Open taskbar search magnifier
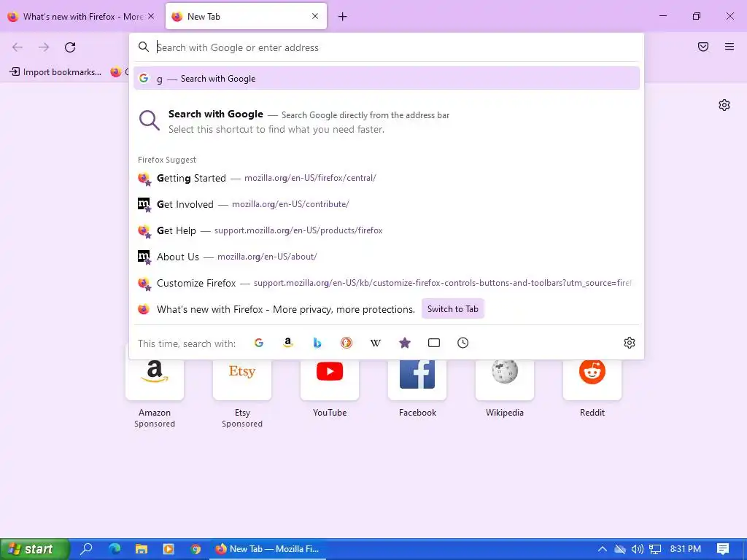Viewport: 747px width, 560px height. 86,549
